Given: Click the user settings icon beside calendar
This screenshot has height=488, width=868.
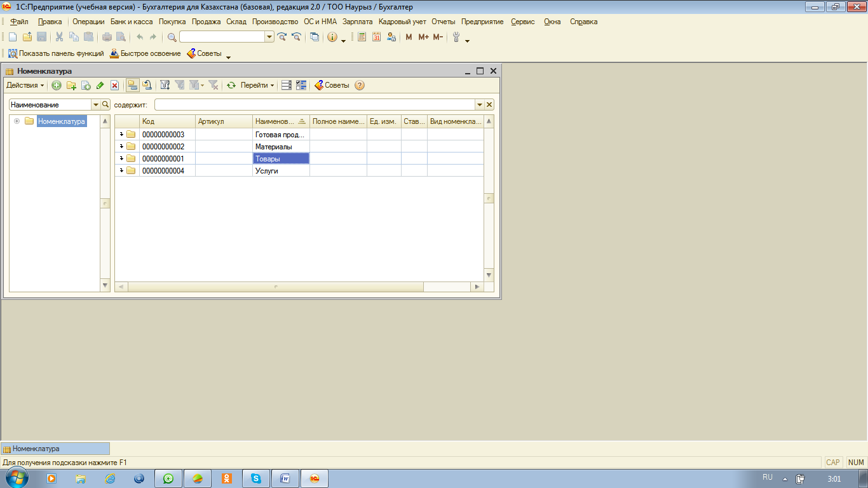Looking at the screenshot, I should [391, 37].
